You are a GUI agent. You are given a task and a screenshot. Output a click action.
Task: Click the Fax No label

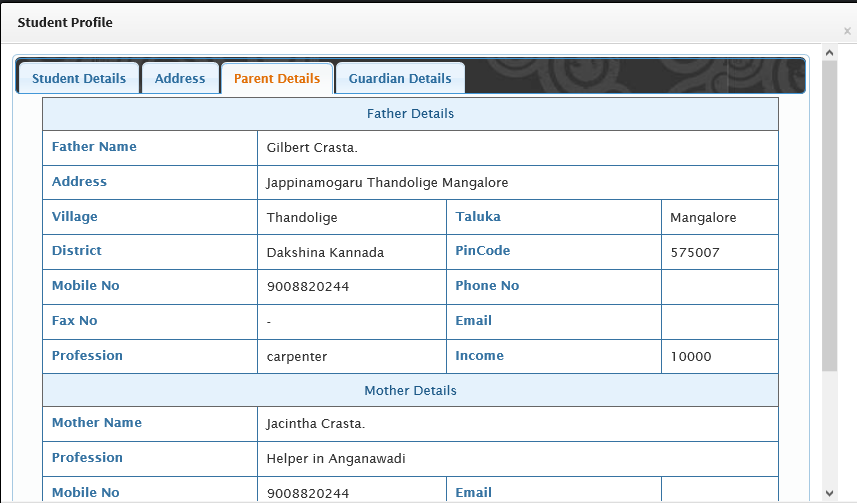(x=74, y=320)
